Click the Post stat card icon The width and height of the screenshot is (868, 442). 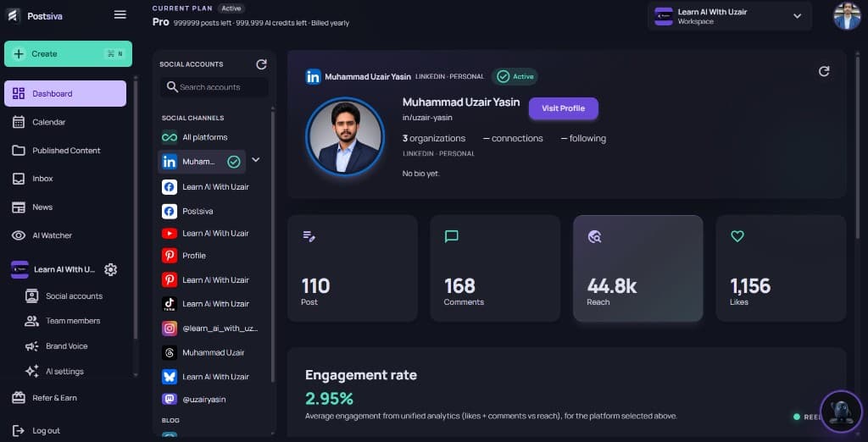309,236
